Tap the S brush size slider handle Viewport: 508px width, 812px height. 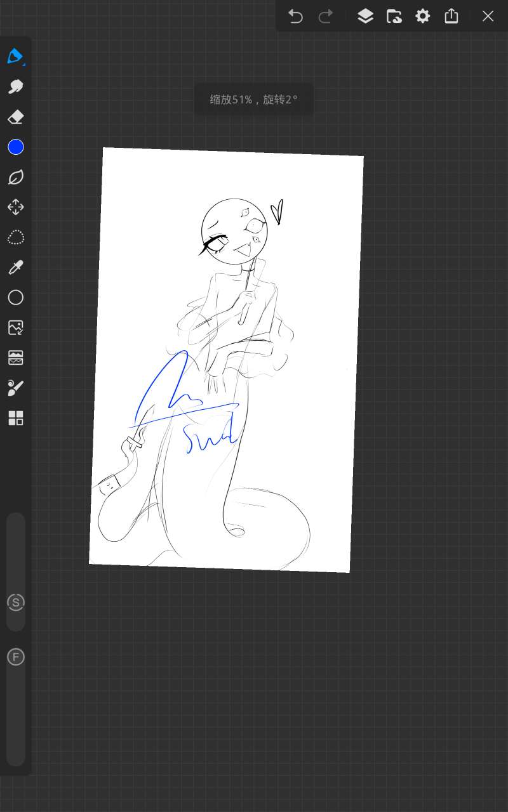point(16,602)
